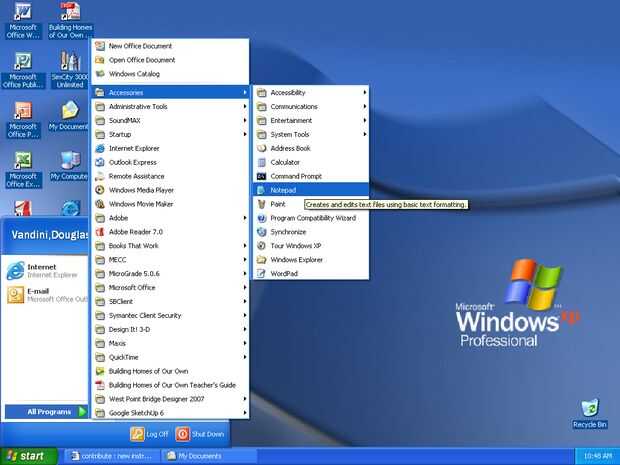Click the Internet Explorer icon in Start menu

point(15,271)
